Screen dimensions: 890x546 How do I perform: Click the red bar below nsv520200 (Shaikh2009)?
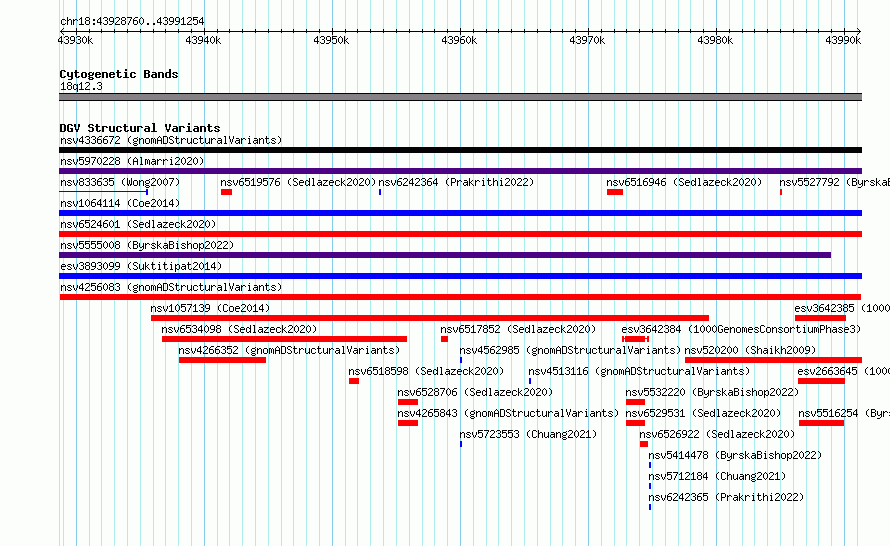pyautogui.click(x=774, y=360)
